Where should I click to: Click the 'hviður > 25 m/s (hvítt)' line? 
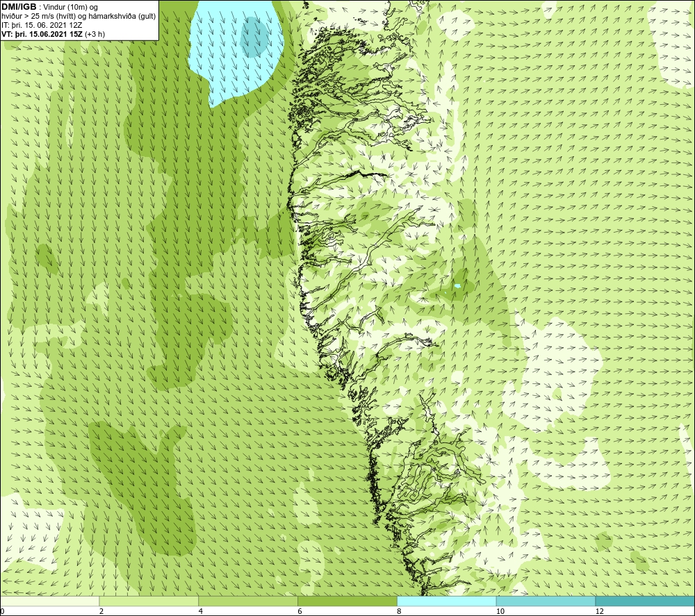(x=79, y=17)
